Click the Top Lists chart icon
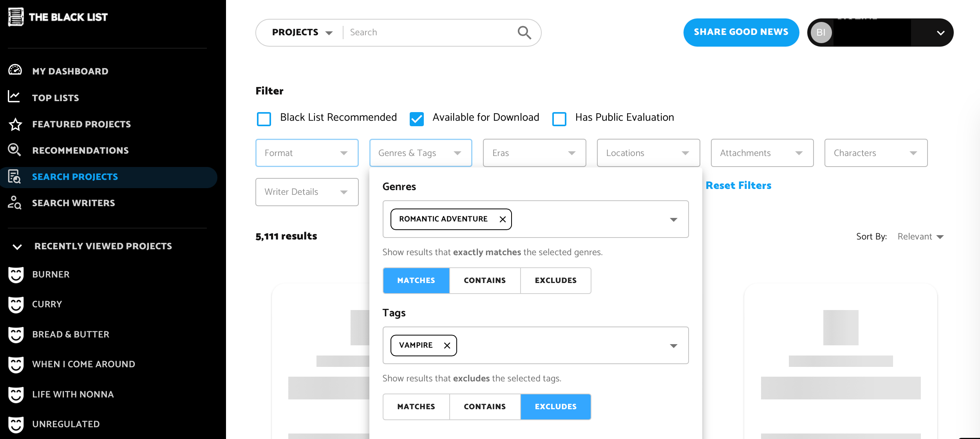The height and width of the screenshot is (439, 980). pos(14,97)
